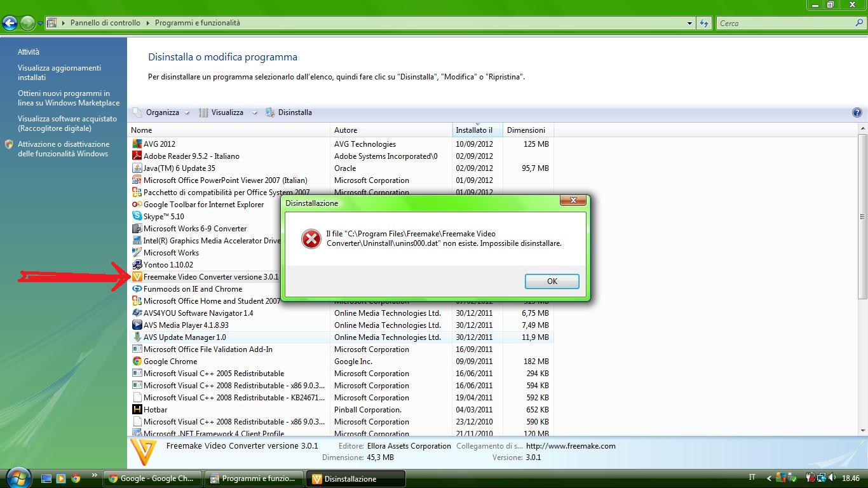Click the volume icon in system tray

pyautogui.click(x=832, y=478)
